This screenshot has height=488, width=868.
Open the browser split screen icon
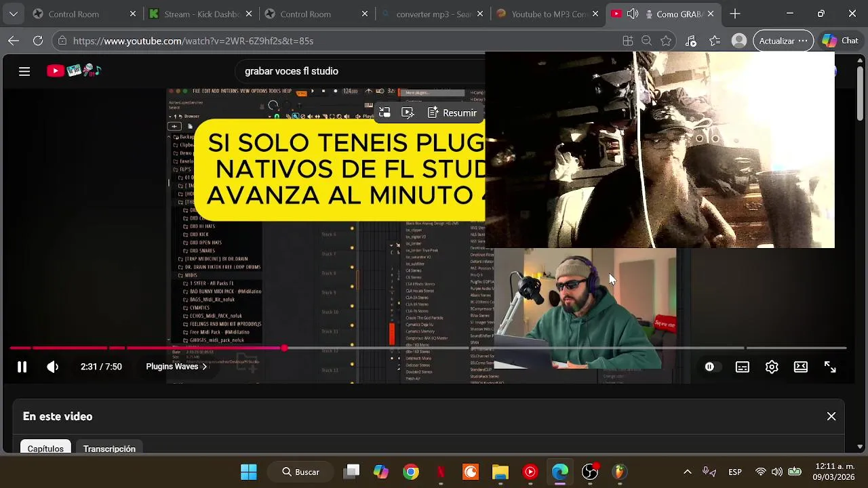[627, 41]
